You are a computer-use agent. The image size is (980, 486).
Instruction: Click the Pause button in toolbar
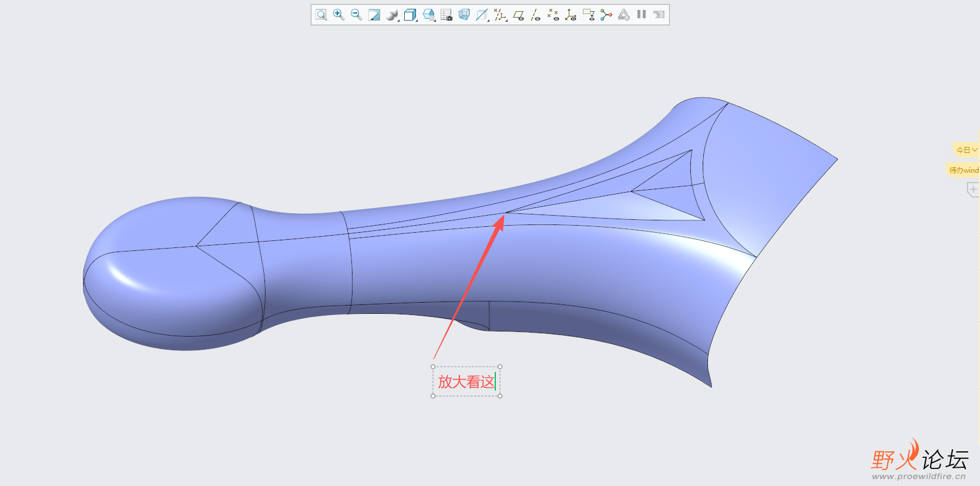pyautogui.click(x=642, y=15)
